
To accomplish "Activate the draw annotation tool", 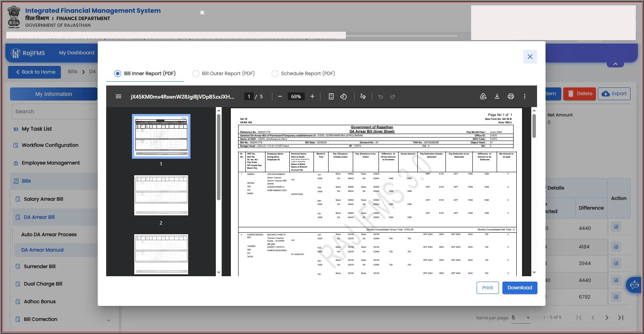I will click(x=363, y=96).
